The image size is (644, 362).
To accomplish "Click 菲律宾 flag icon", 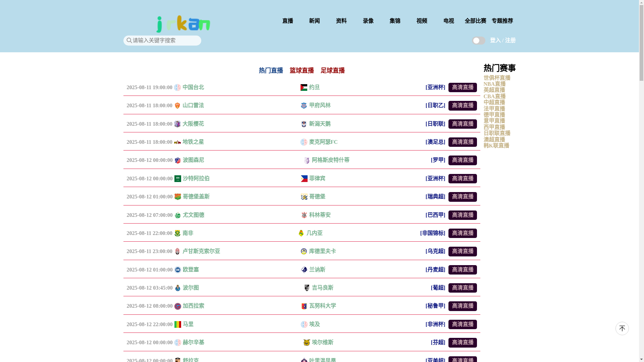I will [304, 179].
